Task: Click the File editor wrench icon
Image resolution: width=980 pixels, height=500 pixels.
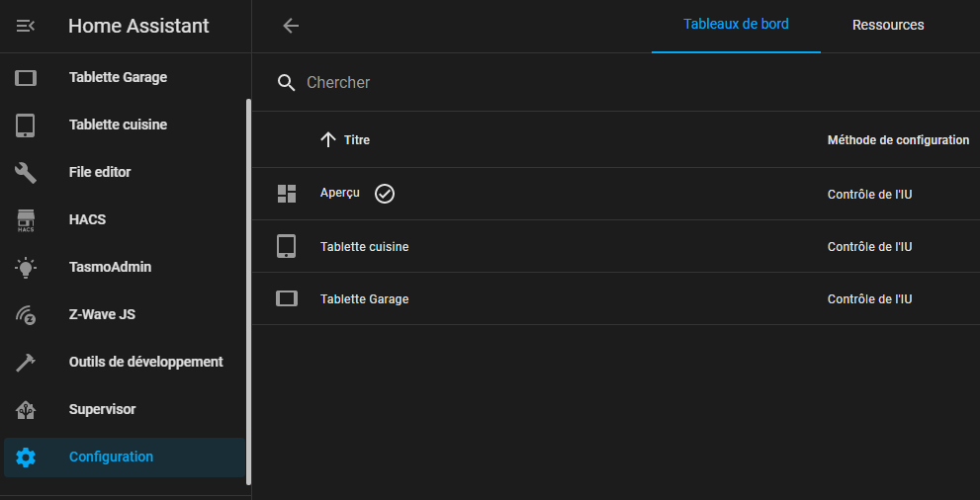Action: [26, 172]
